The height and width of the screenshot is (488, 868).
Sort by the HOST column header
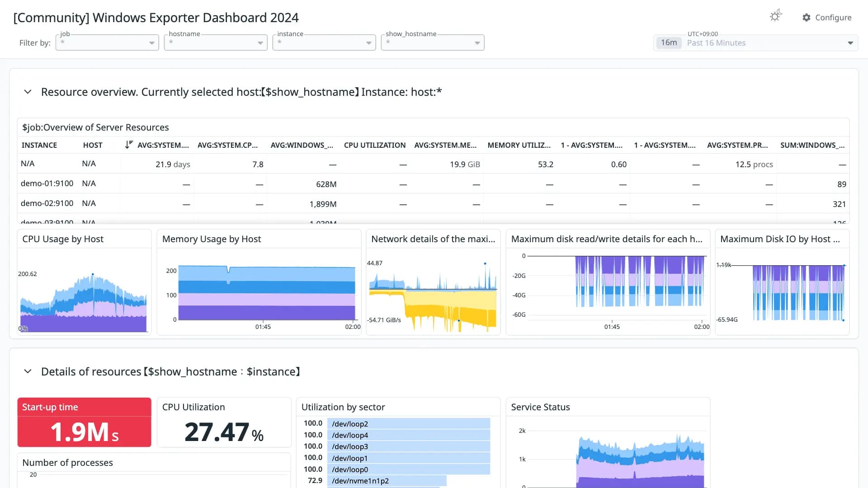(93, 145)
